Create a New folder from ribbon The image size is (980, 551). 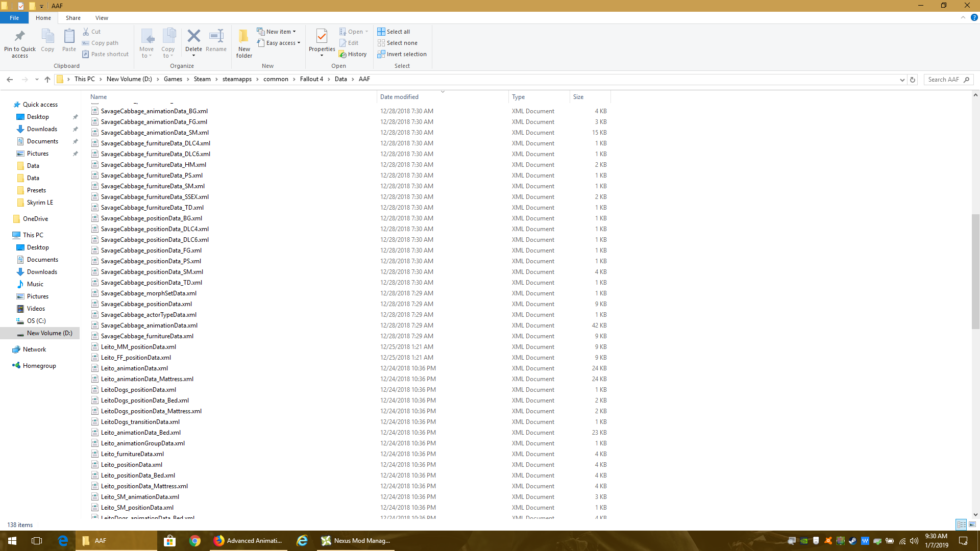click(x=244, y=43)
